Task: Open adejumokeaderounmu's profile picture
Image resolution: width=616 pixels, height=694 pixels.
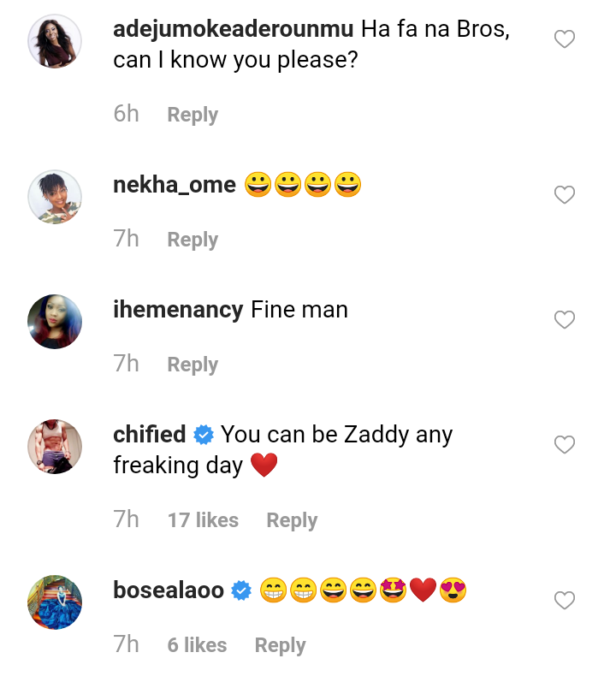Action: point(55,41)
